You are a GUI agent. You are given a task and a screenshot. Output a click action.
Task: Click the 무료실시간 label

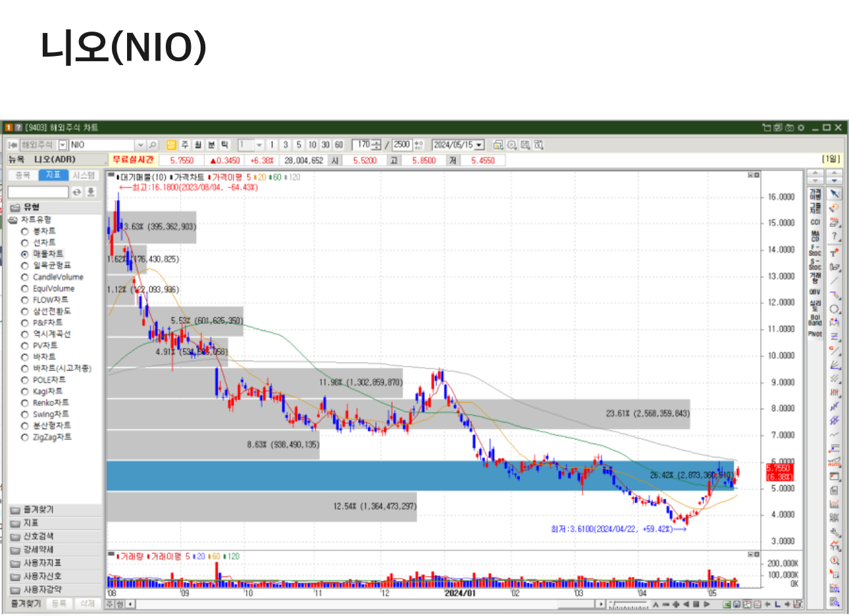133,160
